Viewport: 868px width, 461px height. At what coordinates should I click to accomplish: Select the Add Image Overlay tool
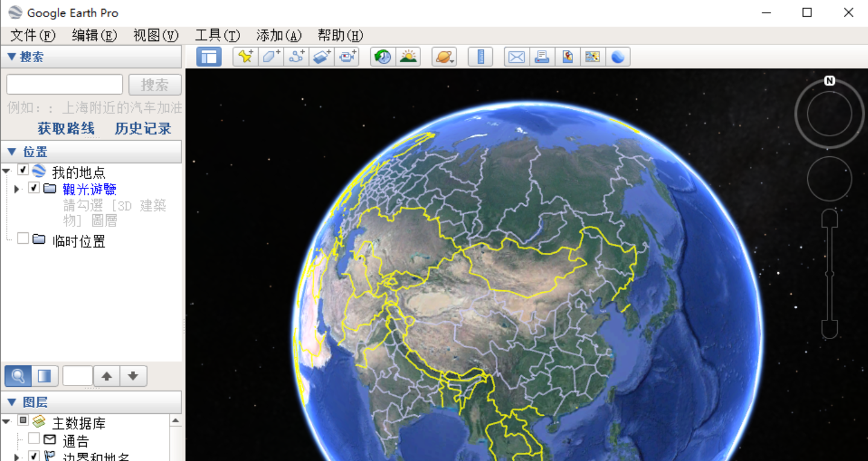[322, 57]
